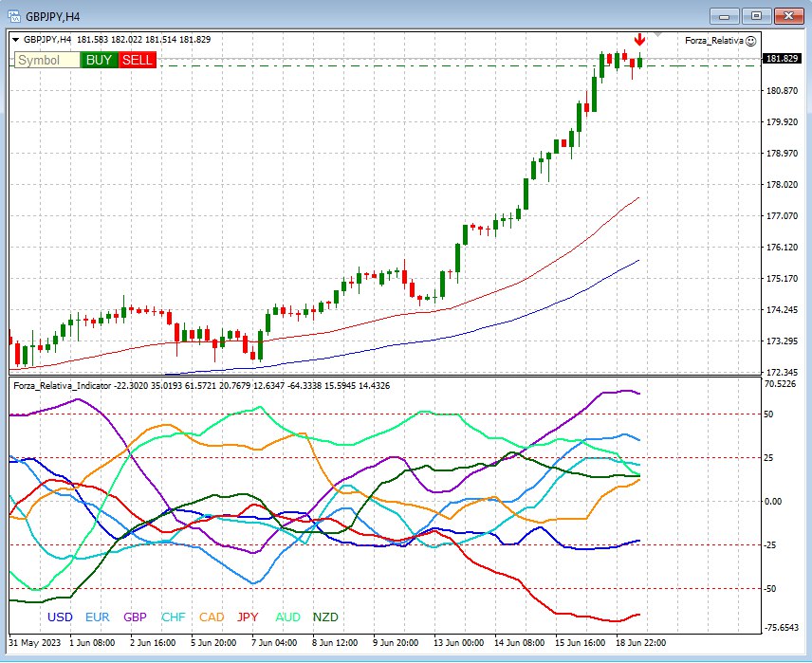Click the 180.870 price axis label
This screenshot has width=812, height=663.
coord(782,91)
